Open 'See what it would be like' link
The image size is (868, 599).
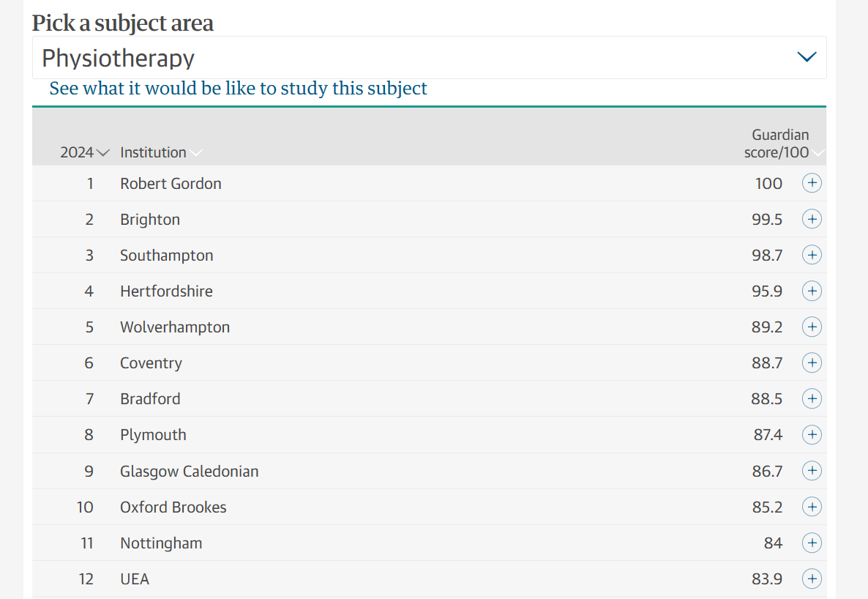coord(238,89)
